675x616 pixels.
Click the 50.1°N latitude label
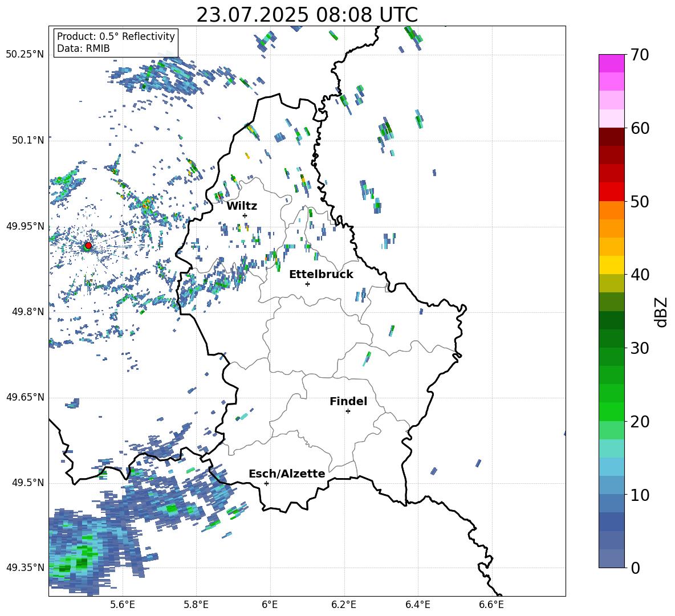coord(28,140)
